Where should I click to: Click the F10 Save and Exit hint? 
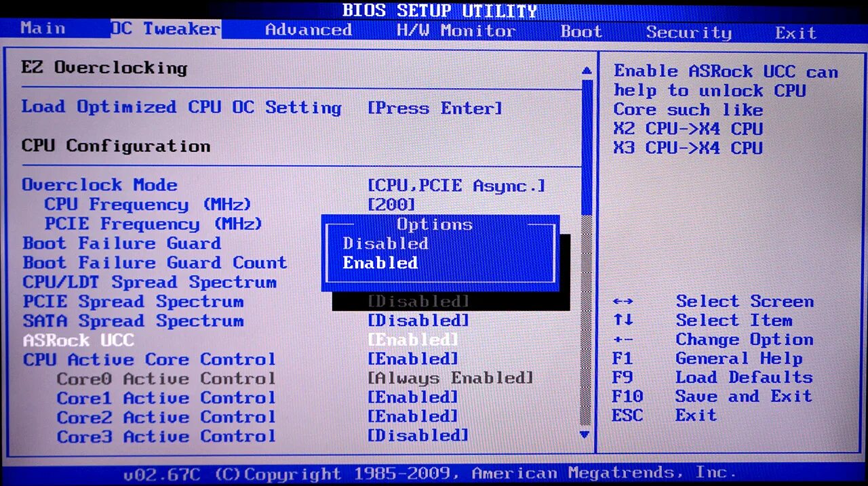pyautogui.click(x=712, y=396)
